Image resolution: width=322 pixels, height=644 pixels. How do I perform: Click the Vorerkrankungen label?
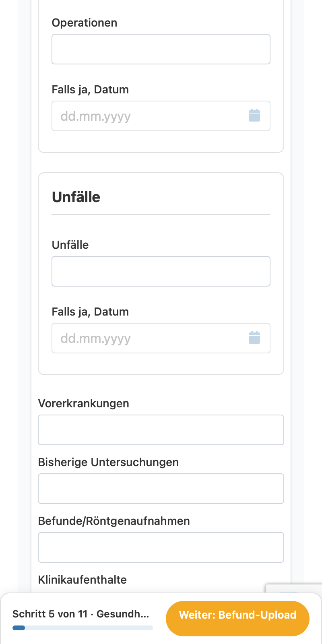click(84, 403)
